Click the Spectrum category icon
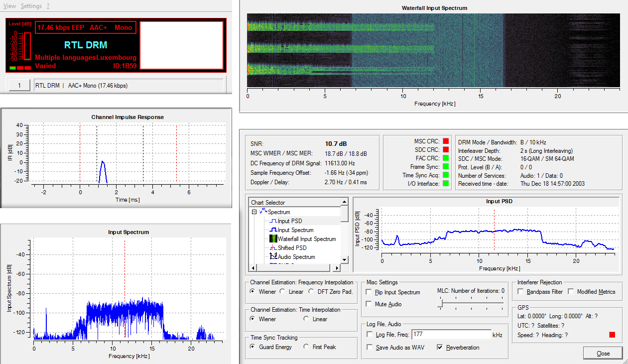 (263, 212)
